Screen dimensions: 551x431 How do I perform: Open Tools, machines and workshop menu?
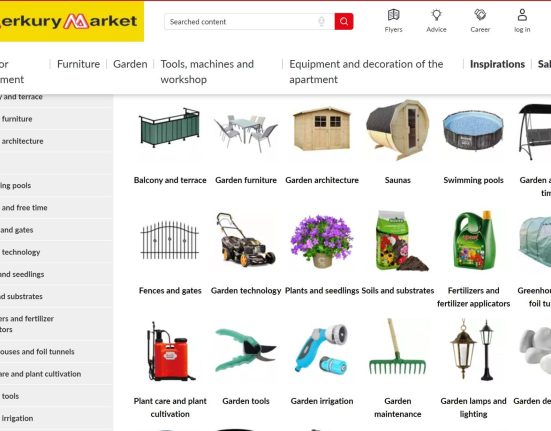click(207, 72)
